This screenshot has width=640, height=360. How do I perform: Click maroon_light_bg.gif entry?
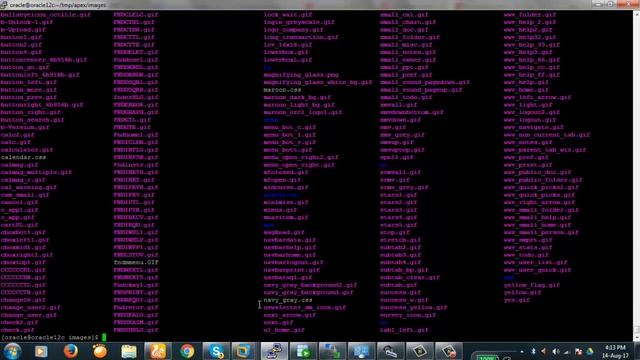299,105
